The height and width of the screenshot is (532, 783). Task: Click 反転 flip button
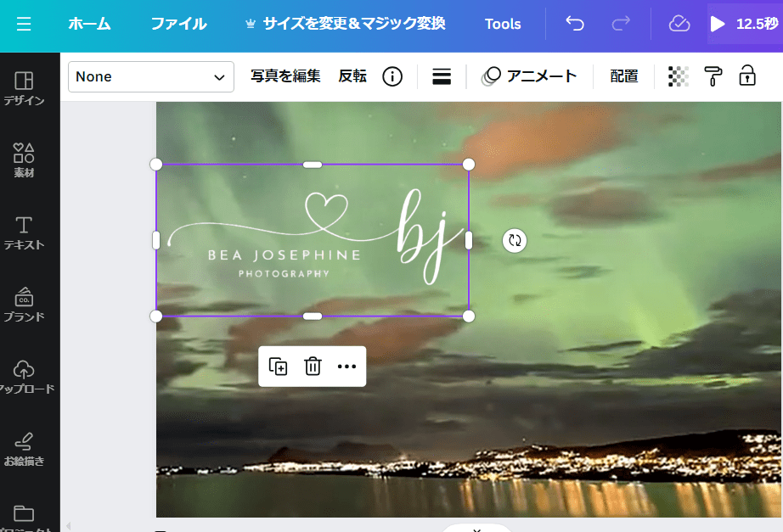tap(352, 76)
